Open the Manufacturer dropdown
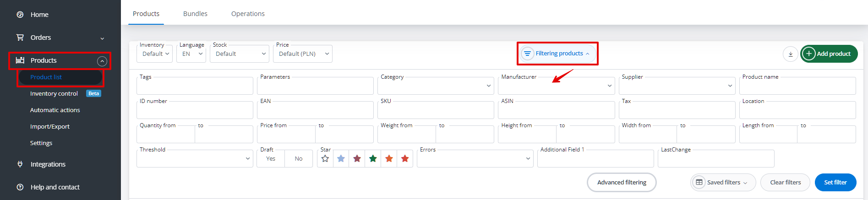868x200 pixels. click(557, 86)
